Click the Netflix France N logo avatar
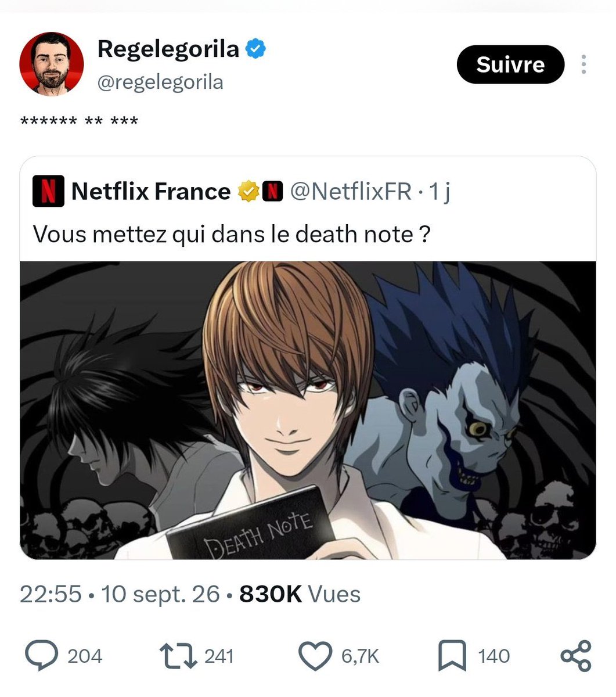 point(48,191)
